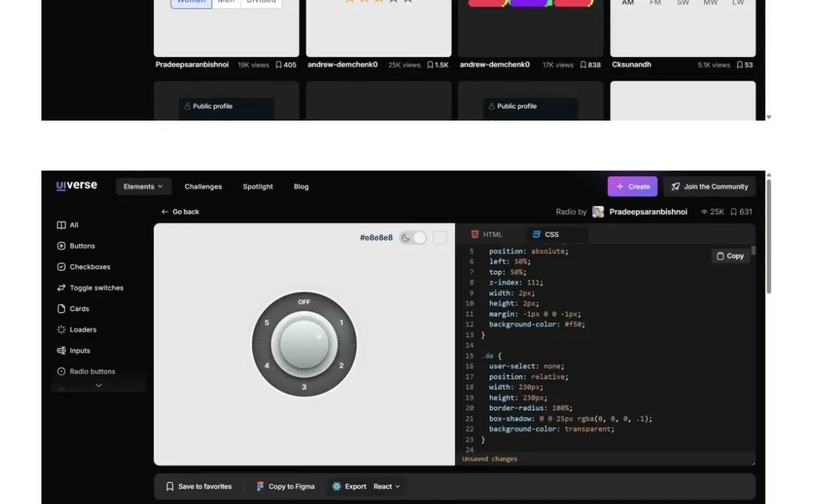Switch to the HTML tab

[x=487, y=234]
